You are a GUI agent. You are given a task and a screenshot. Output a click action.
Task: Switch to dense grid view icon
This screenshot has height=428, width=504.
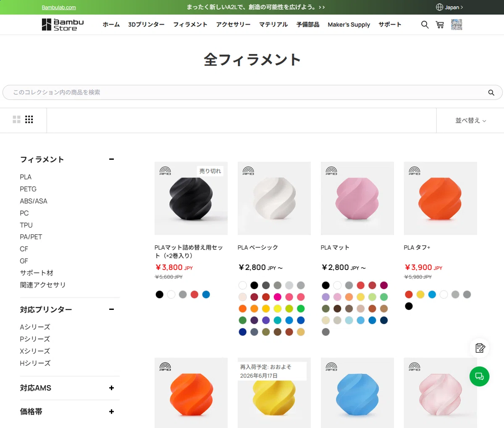coord(29,119)
